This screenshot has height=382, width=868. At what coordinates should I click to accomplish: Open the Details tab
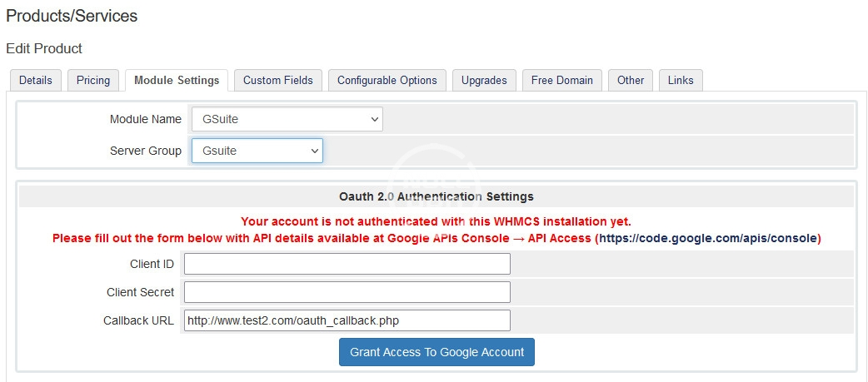35,80
